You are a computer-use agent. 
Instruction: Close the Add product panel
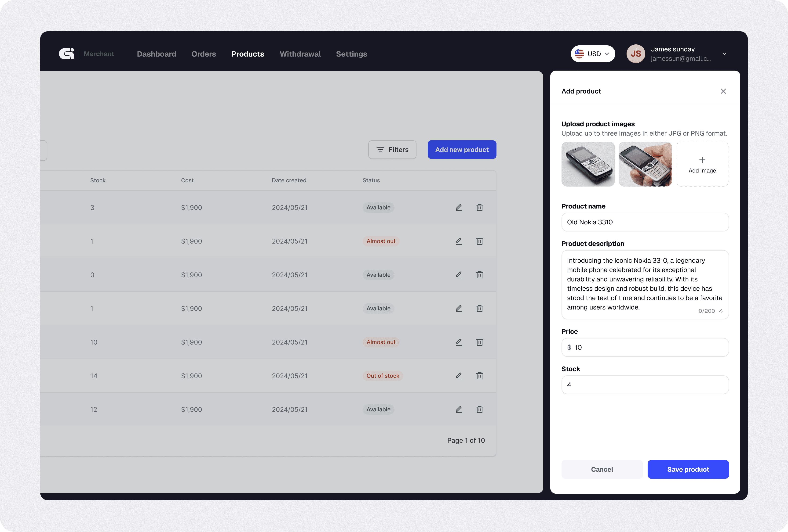(x=723, y=91)
